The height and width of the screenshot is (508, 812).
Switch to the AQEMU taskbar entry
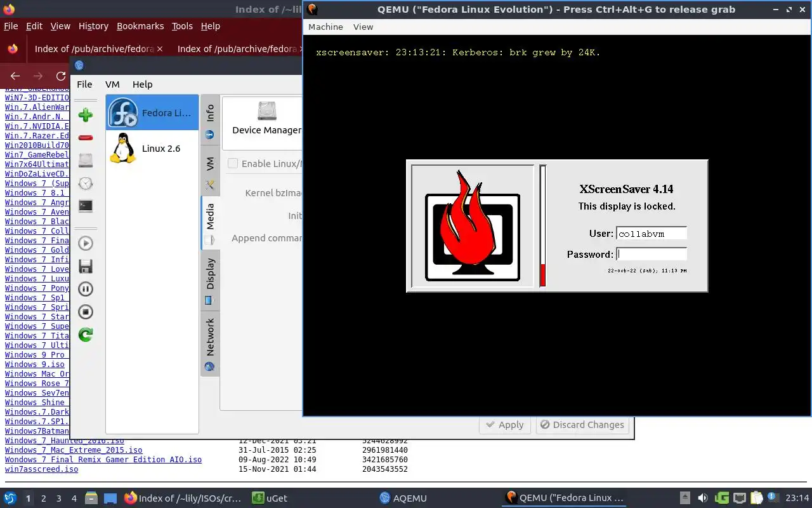(403, 498)
